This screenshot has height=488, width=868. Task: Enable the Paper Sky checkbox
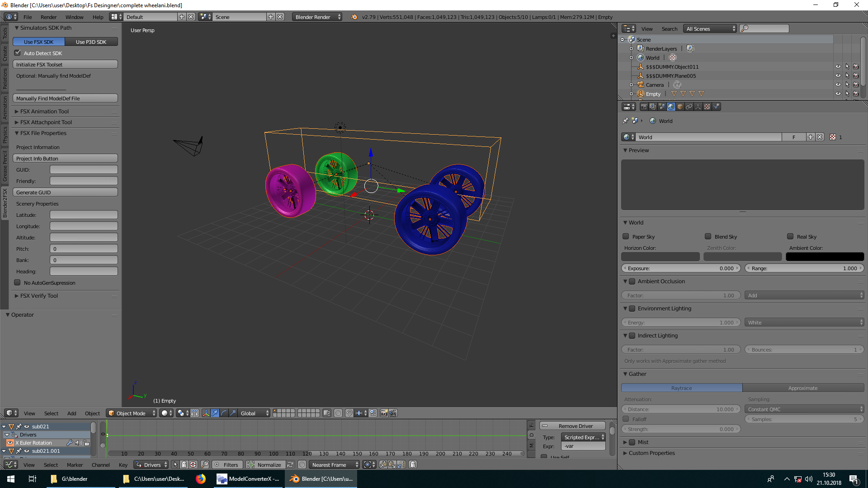tap(626, 236)
